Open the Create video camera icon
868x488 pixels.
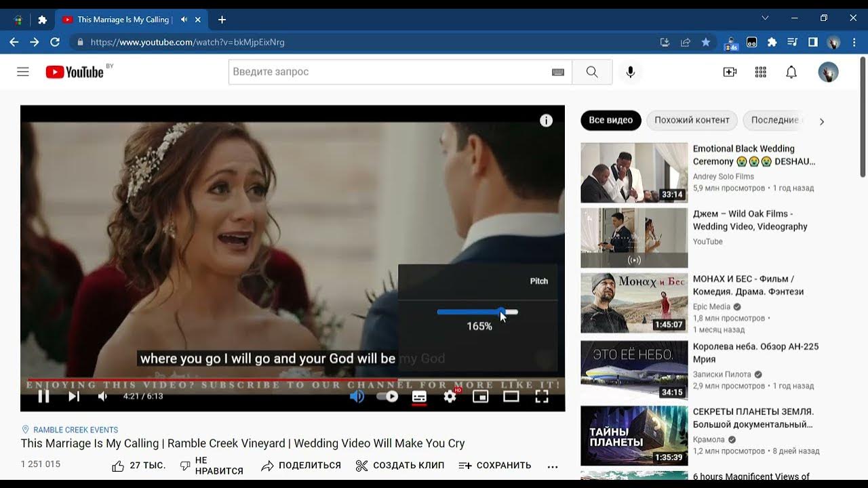tap(730, 72)
